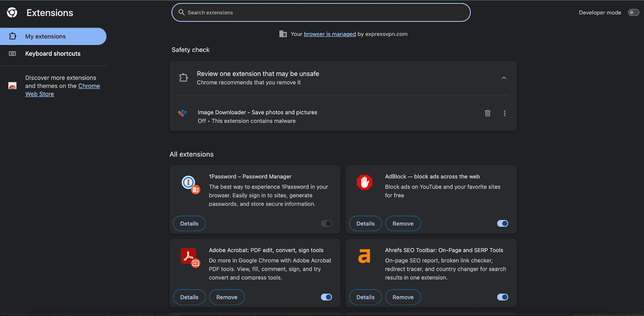The image size is (644, 316).
Task: Follow the "browser is managed" link
Action: click(x=330, y=34)
